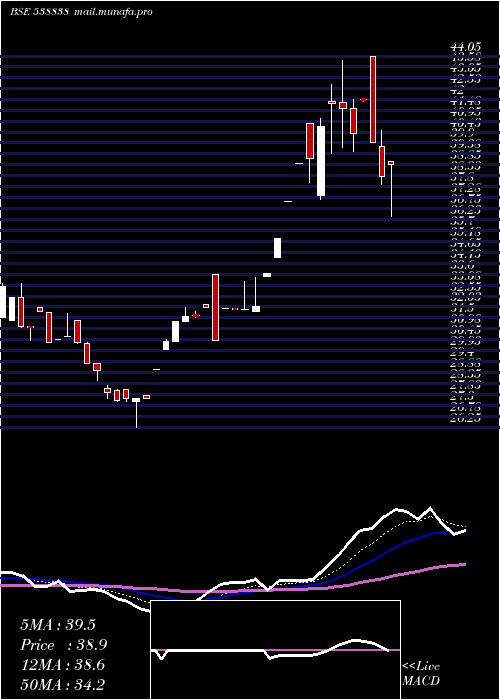The height and width of the screenshot is (700, 500).
Task: Click the 5MA : 39.5 value
Action: [x=58, y=625]
